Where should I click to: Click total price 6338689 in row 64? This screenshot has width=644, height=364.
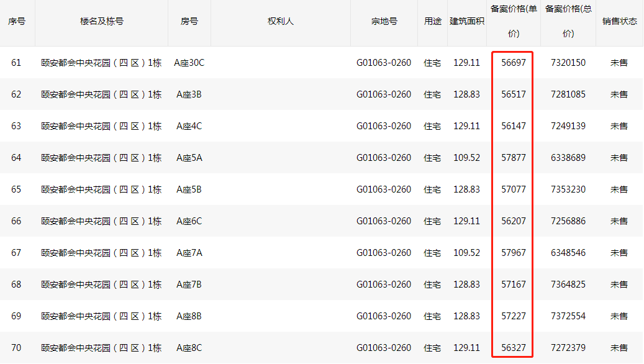click(x=568, y=158)
